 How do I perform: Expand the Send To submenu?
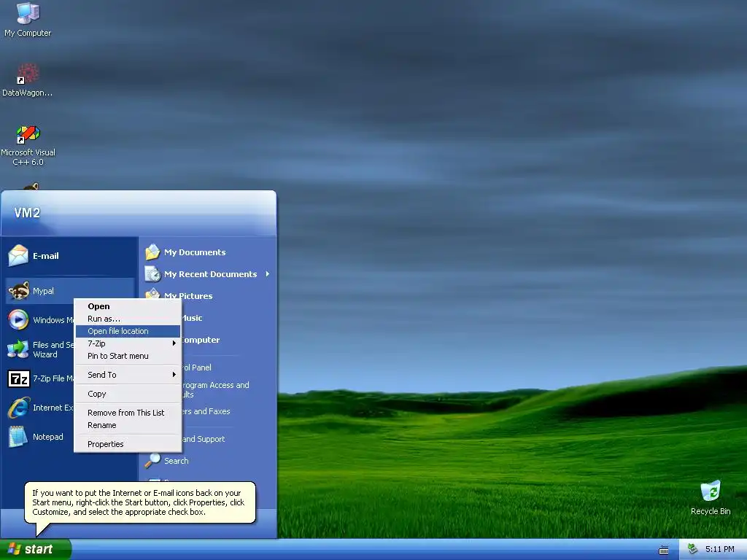click(x=128, y=375)
